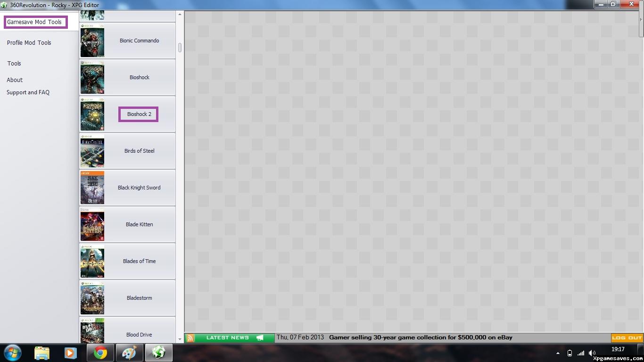Viewport: 644px width, 362px height.
Task: Open Chrome from the taskbar
Action: (x=100, y=353)
